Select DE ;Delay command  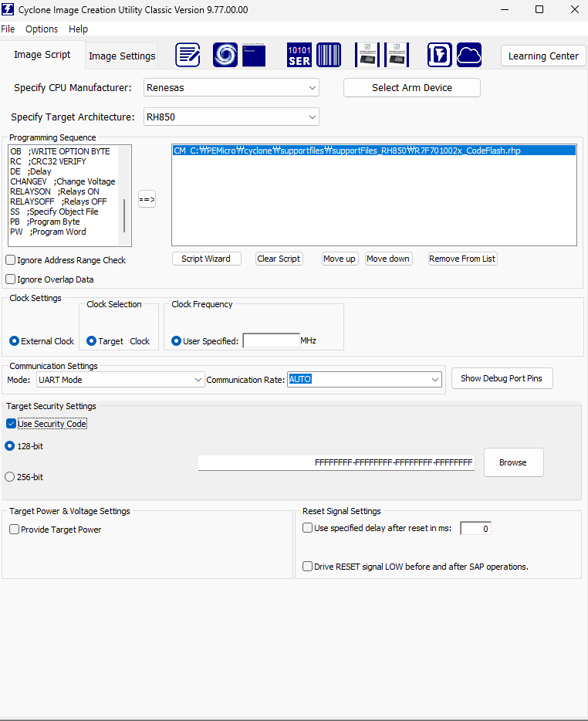pyautogui.click(x=31, y=171)
